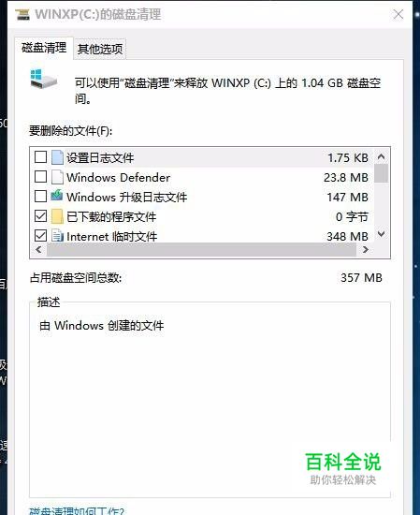420x515 pixels.
Task: Uncheck the Internet 临时文件 checkbox
Action: (x=40, y=235)
